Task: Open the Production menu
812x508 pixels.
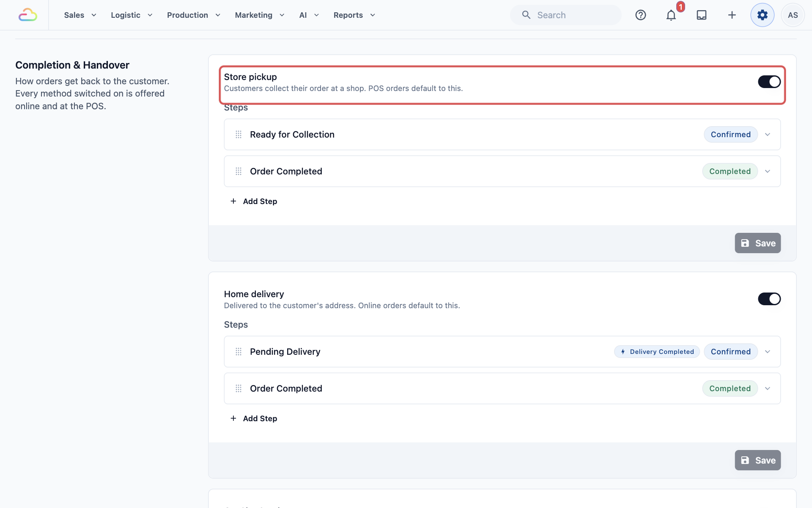Action: point(194,15)
